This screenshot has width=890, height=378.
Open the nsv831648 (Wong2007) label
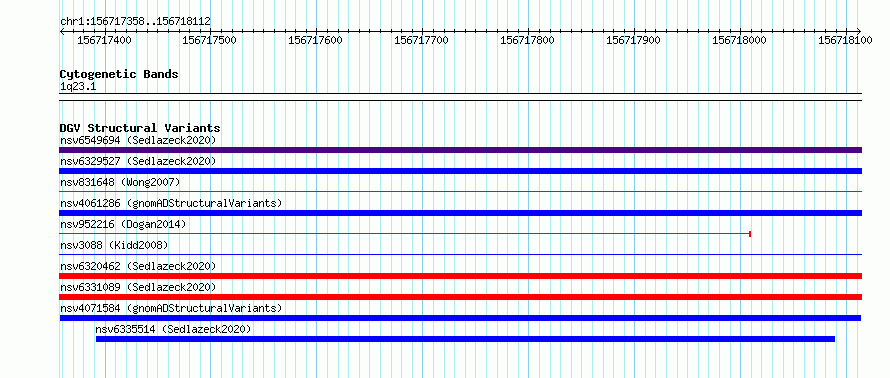coord(120,182)
